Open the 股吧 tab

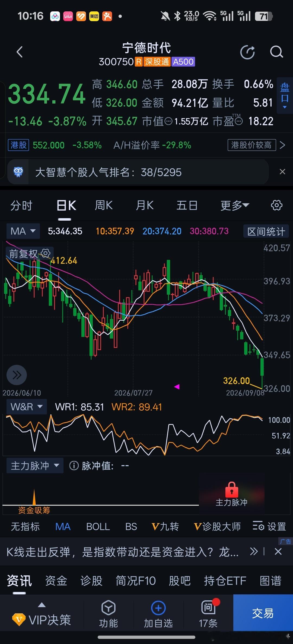[180, 581]
